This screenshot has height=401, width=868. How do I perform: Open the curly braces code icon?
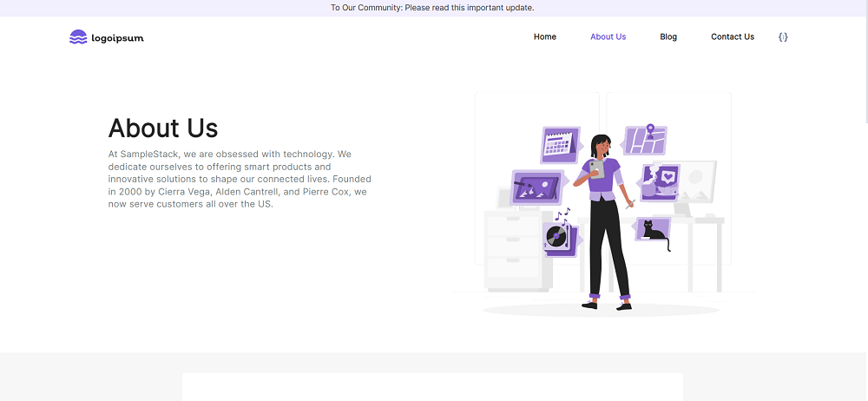783,37
